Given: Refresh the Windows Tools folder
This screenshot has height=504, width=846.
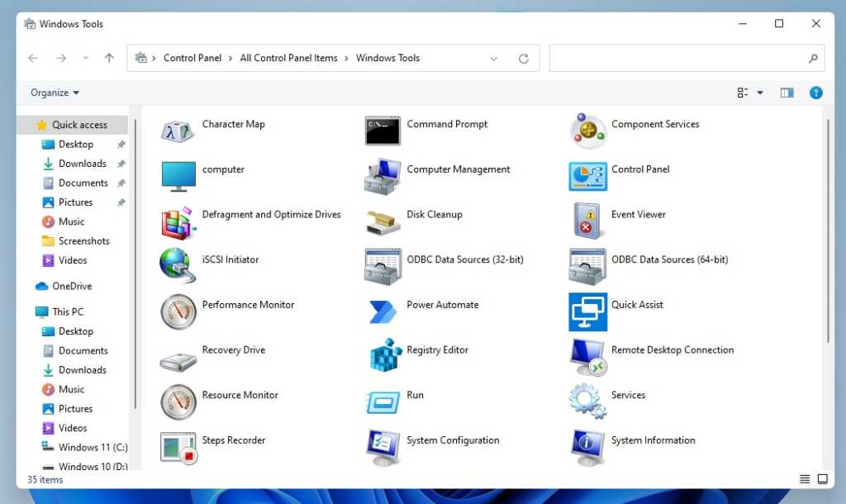Looking at the screenshot, I should point(523,59).
